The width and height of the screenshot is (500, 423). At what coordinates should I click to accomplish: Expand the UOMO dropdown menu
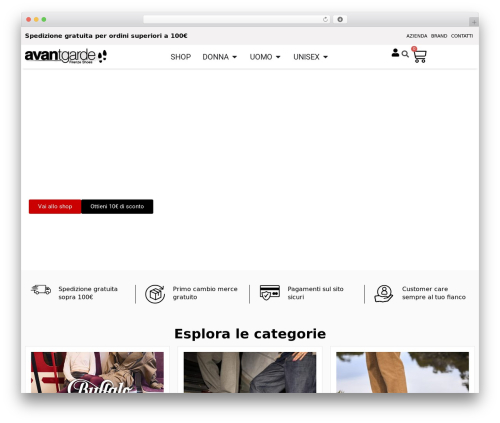(265, 57)
